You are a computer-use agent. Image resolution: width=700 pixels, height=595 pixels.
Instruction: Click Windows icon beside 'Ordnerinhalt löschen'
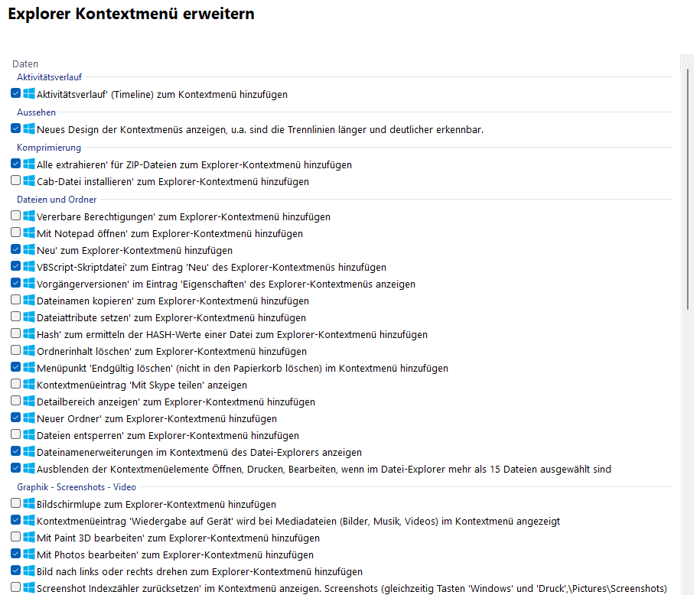(29, 351)
